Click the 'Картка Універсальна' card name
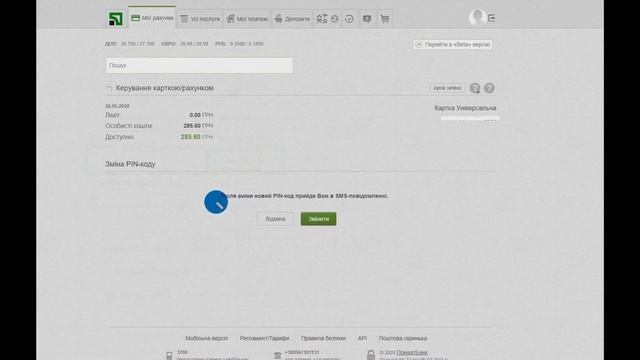 pos(465,108)
